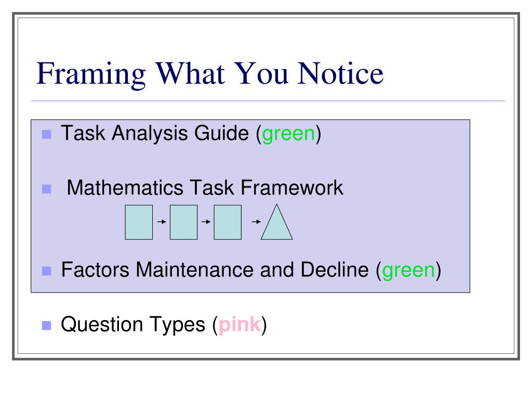This screenshot has width=532, height=399.
Task: Click the Factors Maintenance and Decline text
Action: [x=215, y=270]
